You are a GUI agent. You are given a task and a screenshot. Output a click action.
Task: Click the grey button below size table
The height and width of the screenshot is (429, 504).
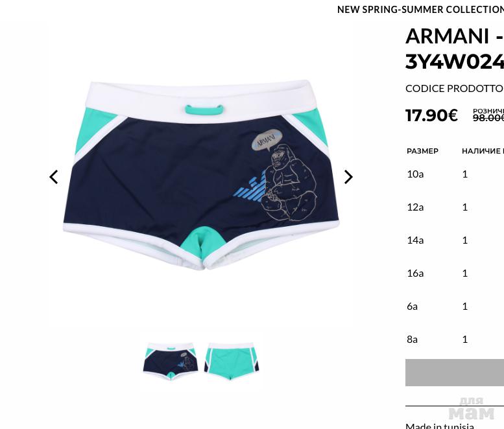455,373
